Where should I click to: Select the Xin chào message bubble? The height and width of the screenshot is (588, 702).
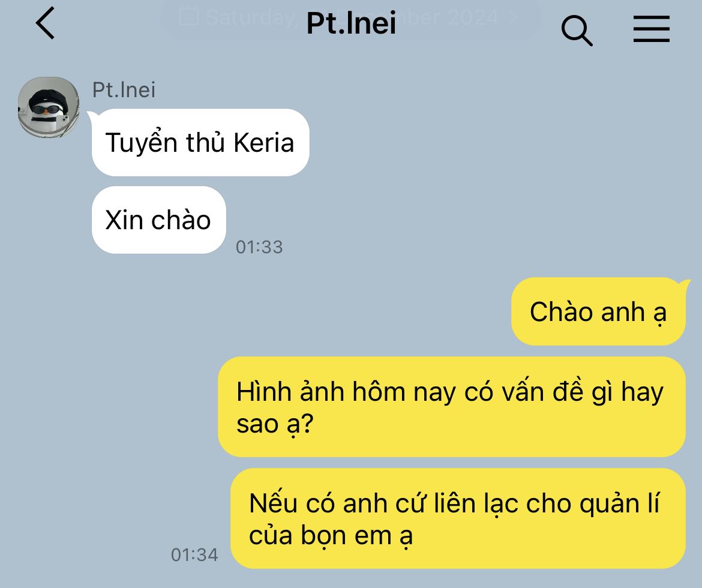click(158, 220)
